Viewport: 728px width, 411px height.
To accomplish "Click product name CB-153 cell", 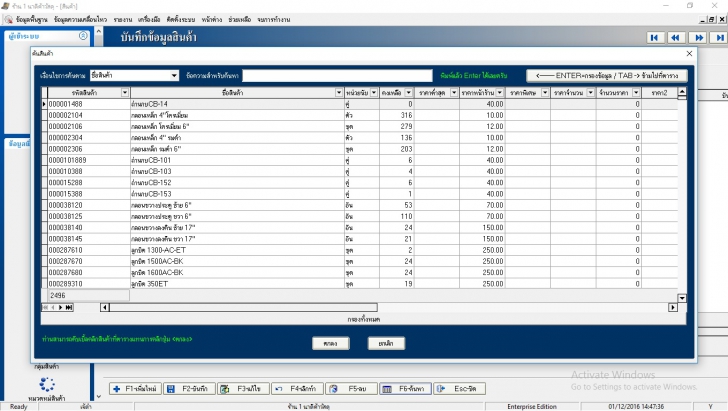I will pyautogui.click(x=237, y=194).
